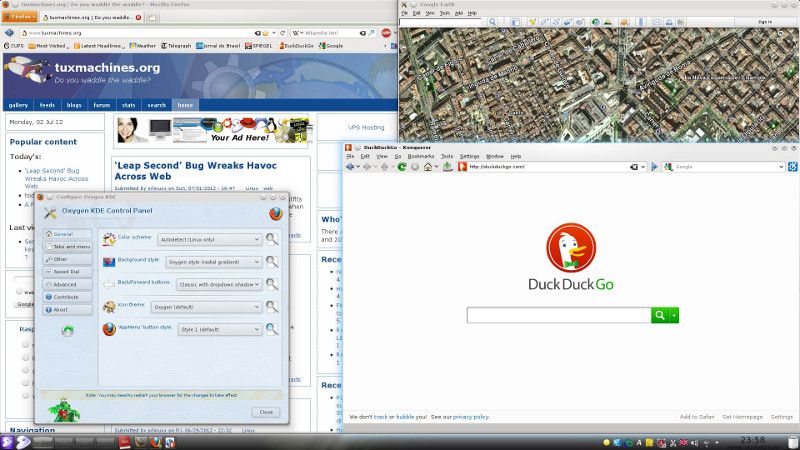Click the magnifier beside AppMenu button style
The height and width of the screenshot is (450, 800).
pos(272,329)
